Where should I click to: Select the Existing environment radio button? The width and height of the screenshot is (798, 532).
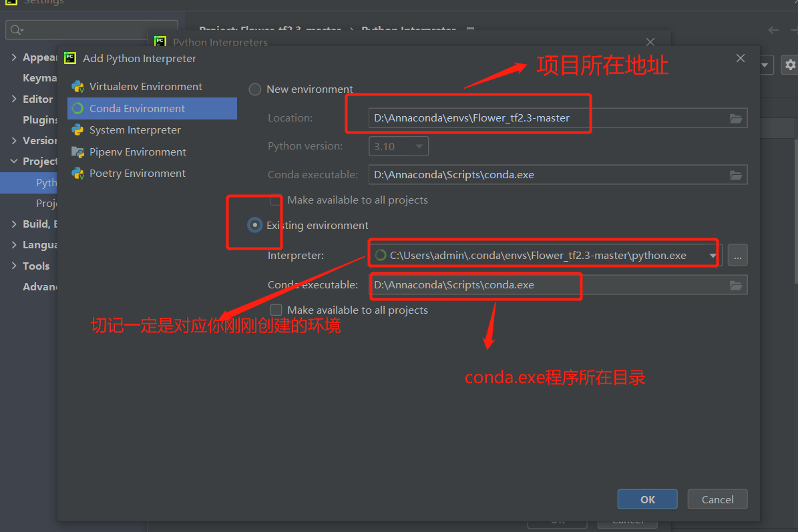click(255, 225)
